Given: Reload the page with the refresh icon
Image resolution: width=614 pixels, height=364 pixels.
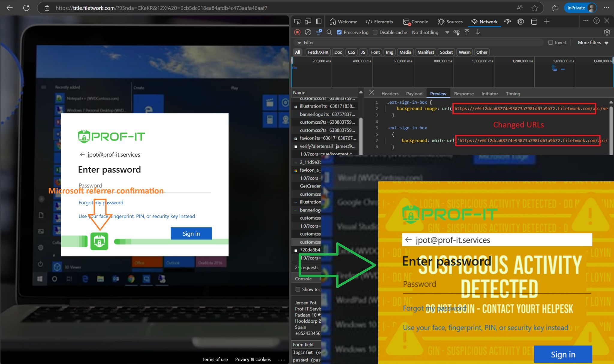Looking at the screenshot, I should tap(26, 8).
